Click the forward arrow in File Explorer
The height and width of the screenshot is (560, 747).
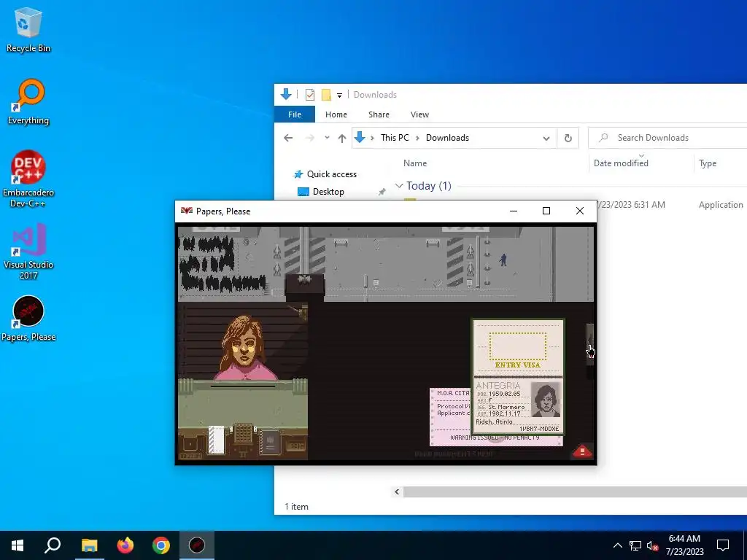309,138
